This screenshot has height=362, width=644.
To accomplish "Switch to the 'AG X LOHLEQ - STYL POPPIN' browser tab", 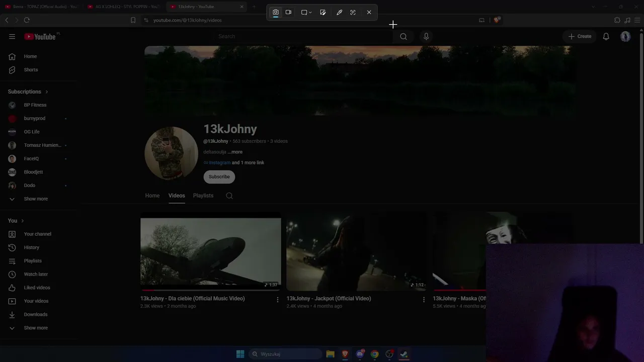I will [x=124, y=7].
